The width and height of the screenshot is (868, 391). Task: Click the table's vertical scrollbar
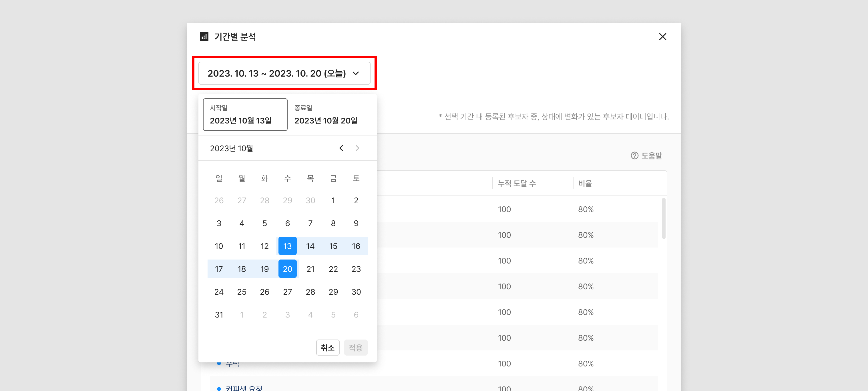(x=664, y=218)
